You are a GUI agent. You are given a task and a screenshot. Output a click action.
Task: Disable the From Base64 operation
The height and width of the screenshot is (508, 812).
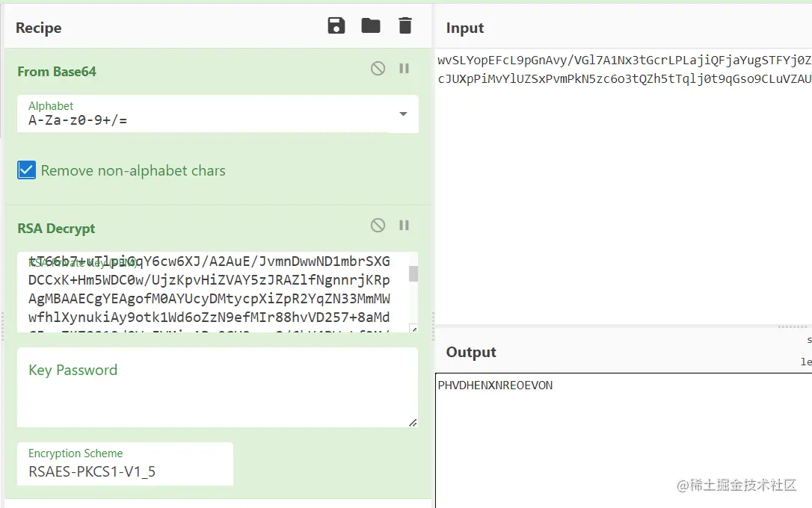[378, 68]
